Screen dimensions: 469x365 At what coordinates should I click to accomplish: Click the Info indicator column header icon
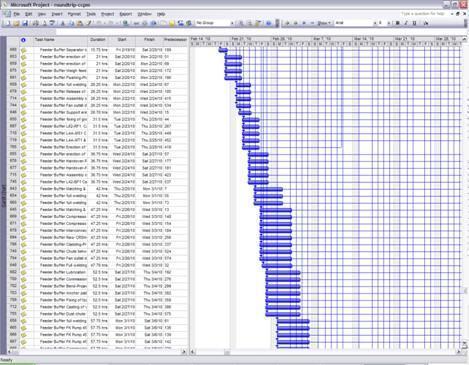pos(23,40)
